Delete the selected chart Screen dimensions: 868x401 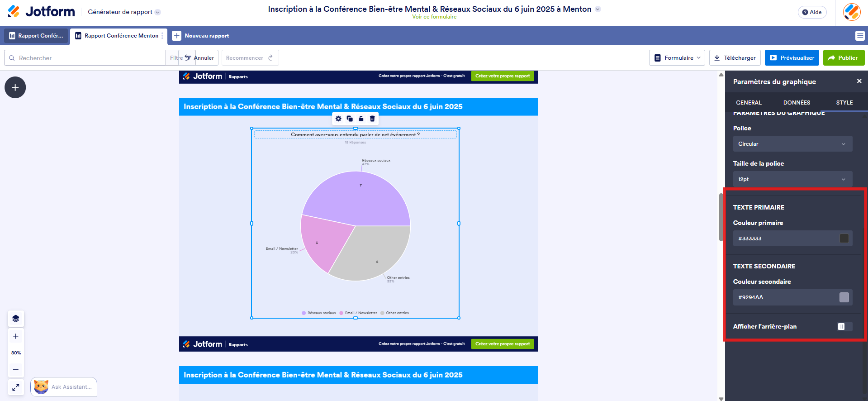pyautogui.click(x=372, y=119)
